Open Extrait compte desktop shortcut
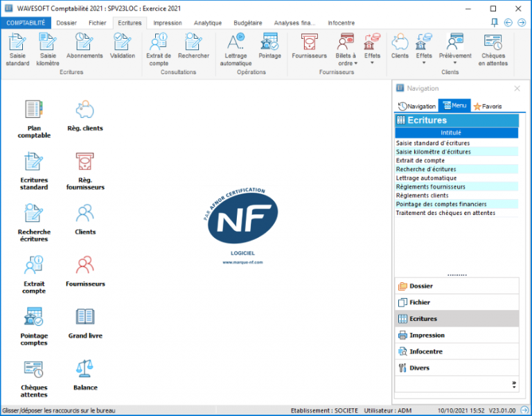 (x=34, y=275)
